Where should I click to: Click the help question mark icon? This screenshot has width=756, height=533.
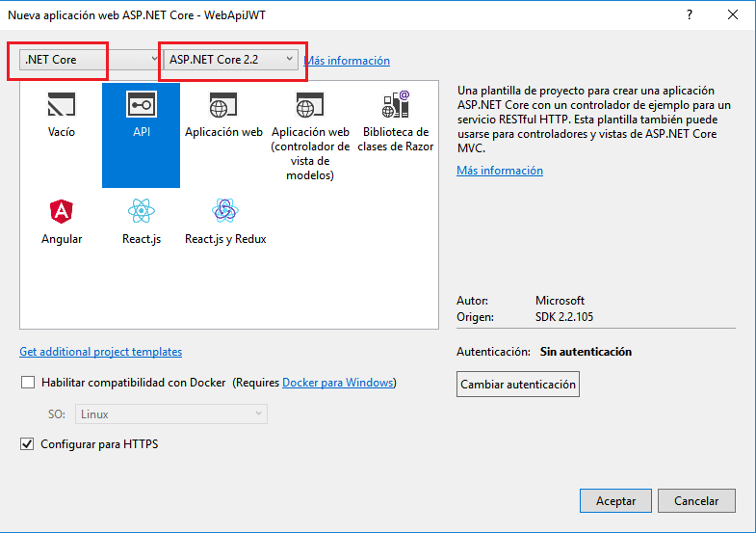[690, 15]
